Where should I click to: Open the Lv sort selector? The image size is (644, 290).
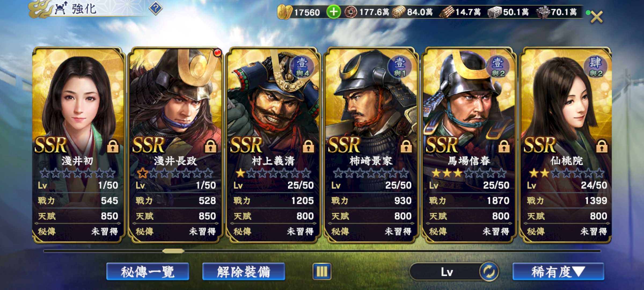pos(447,272)
